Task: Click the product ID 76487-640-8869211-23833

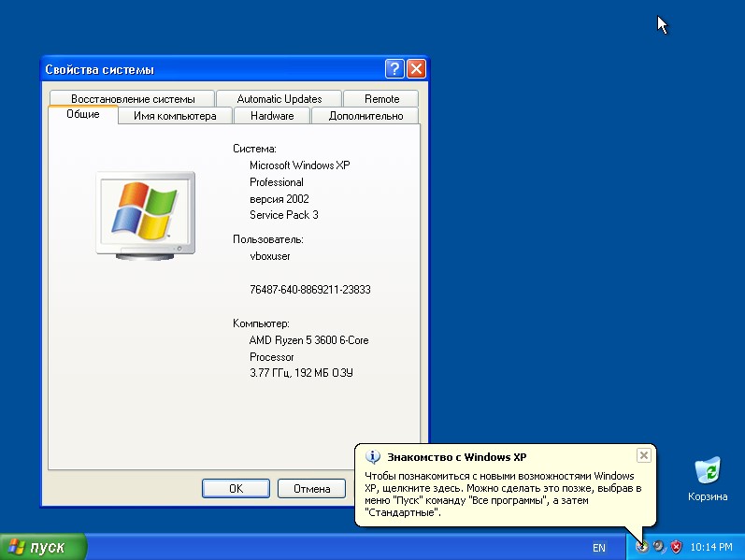Action: (309, 290)
